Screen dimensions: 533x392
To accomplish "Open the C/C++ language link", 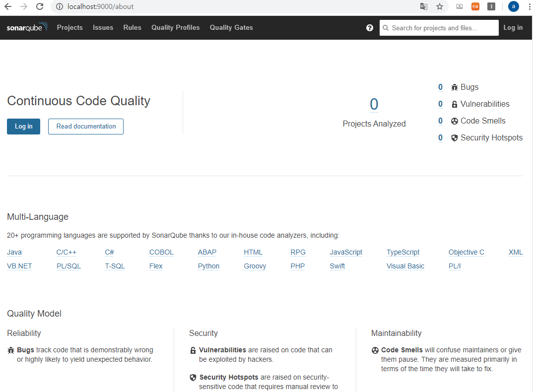I will (67, 252).
